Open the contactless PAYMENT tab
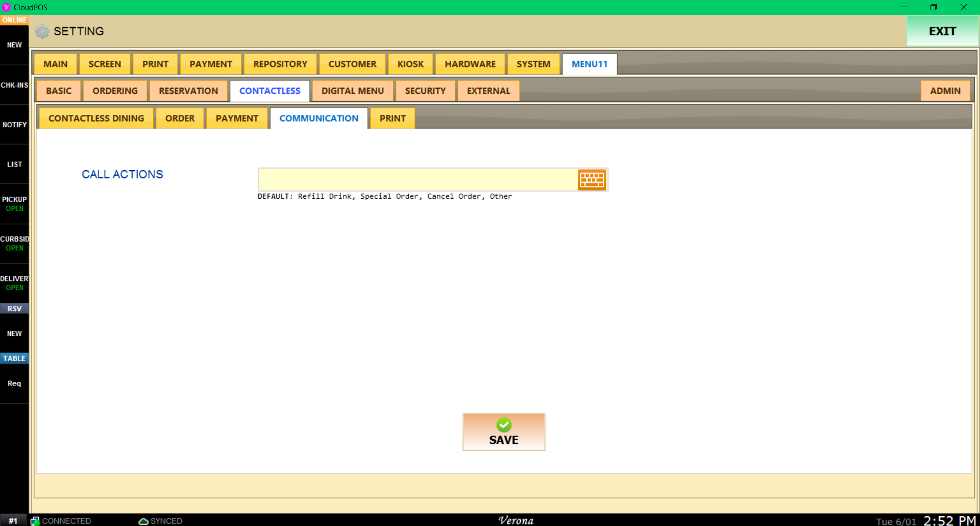This screenshot has width=980, height=526. click(x=237, y=118)
